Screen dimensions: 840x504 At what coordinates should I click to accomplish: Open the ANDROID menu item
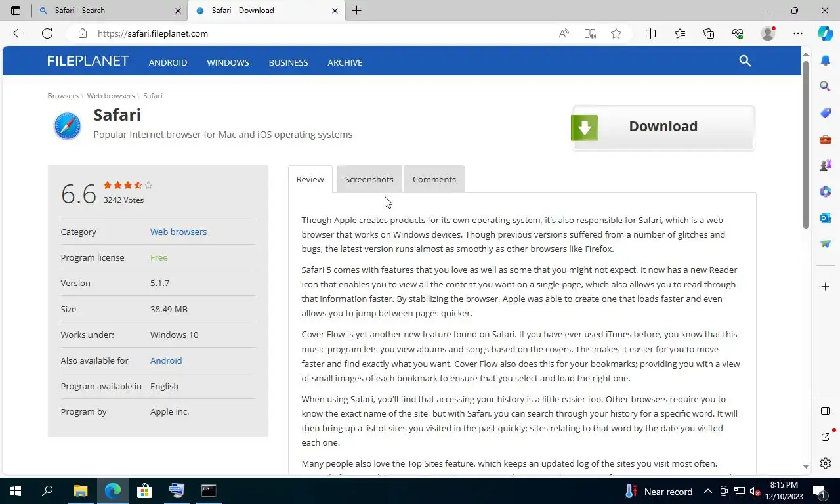[168, 62]
